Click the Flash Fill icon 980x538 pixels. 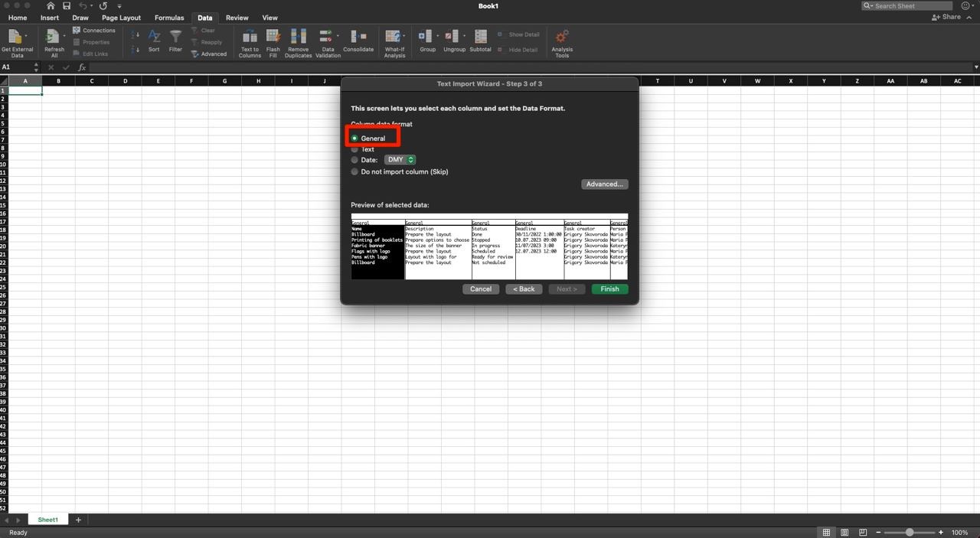pyautogui.click(x=273, y=37)
